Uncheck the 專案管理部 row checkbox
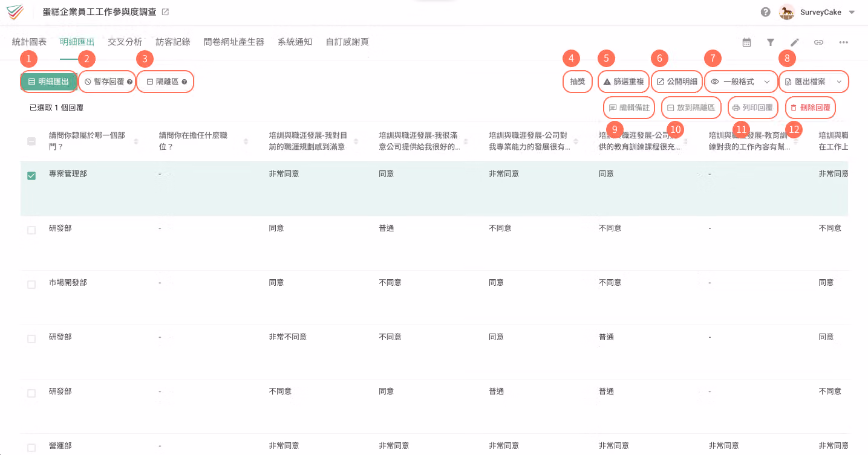The height and width of the screenshot is (455, 868). (31, 176)
